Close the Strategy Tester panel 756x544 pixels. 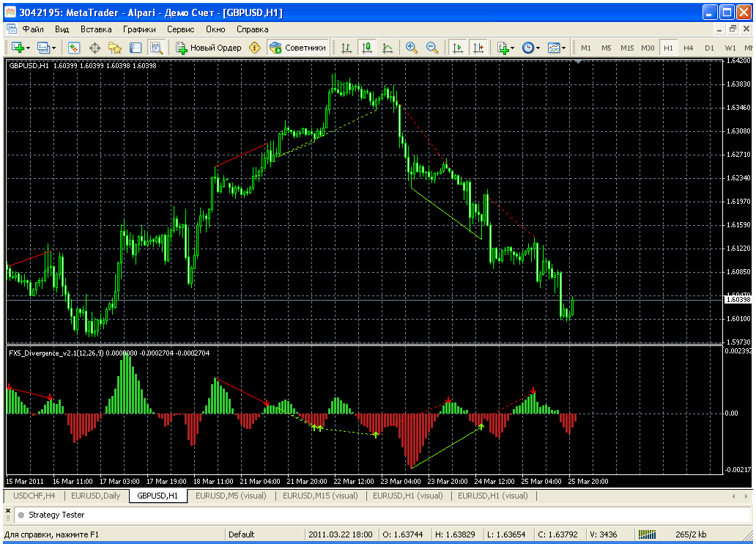point(8,510)
